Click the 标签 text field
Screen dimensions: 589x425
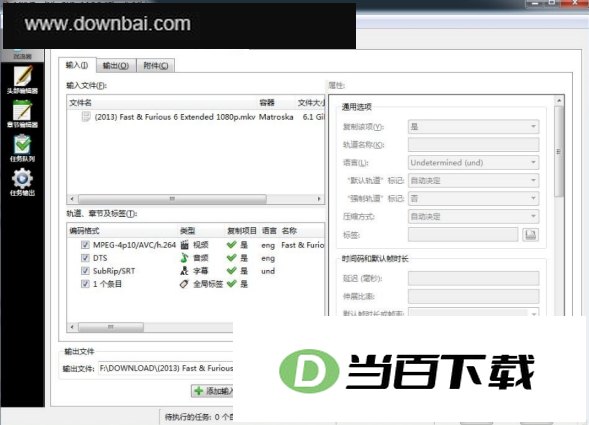tap(463, 235)
